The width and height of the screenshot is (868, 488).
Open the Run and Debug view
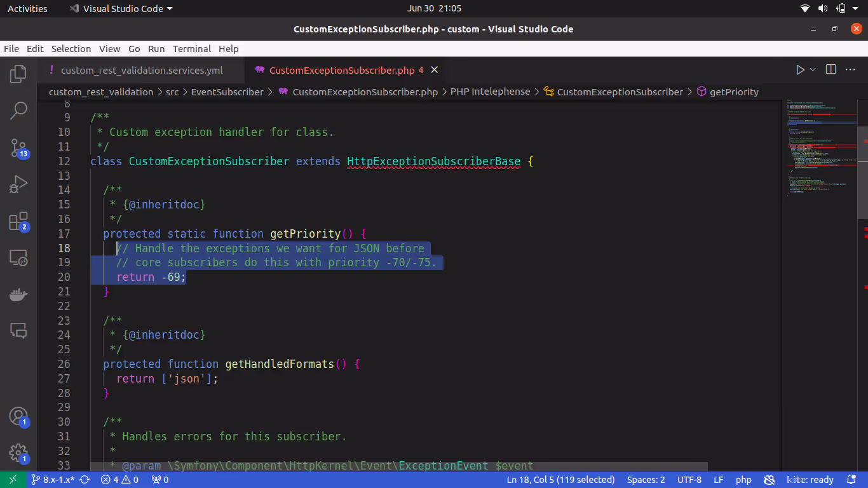[18, 185]
